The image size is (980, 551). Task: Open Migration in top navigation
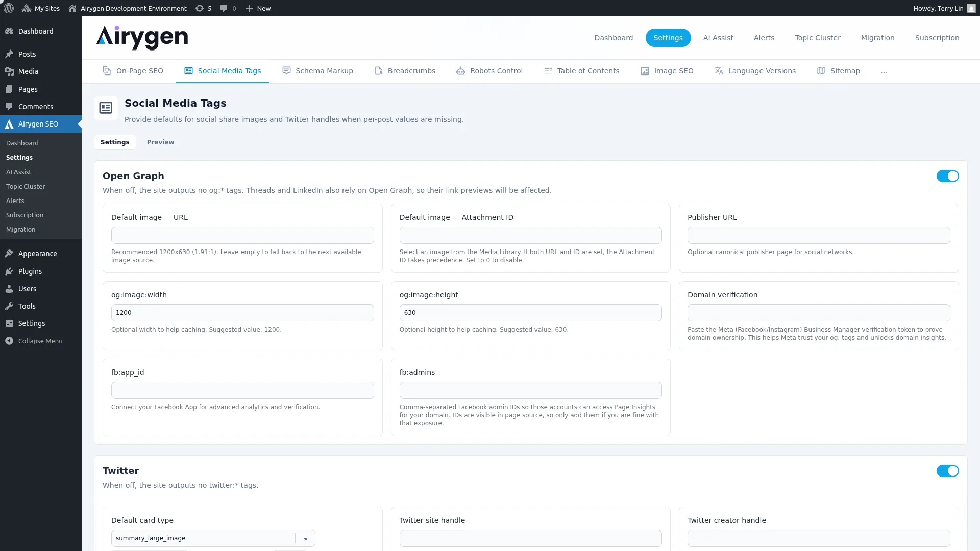click(x=878, y=38)
